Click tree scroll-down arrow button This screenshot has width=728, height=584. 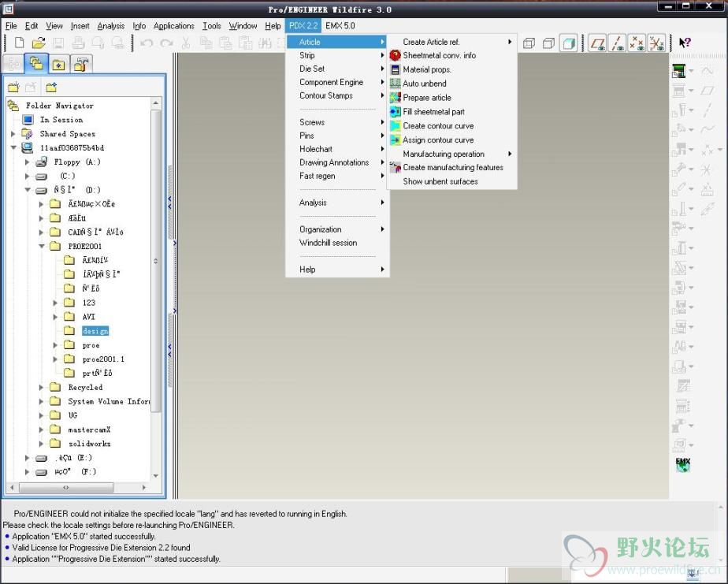156,476
